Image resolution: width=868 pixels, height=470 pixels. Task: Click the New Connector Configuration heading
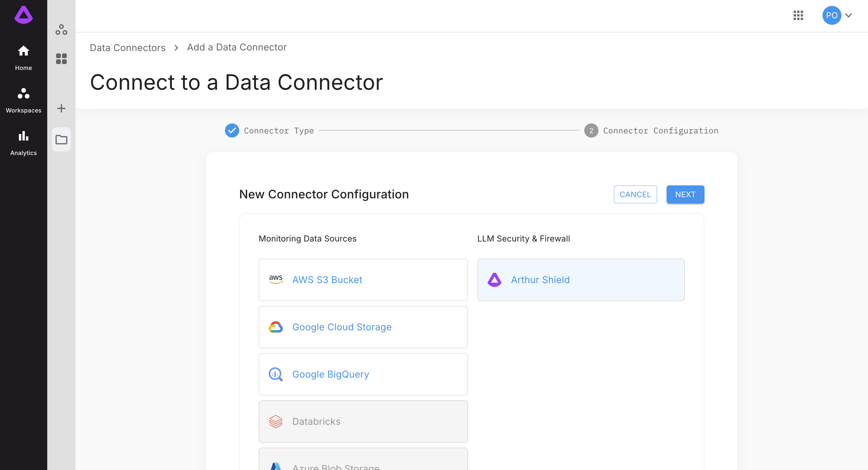324,194
